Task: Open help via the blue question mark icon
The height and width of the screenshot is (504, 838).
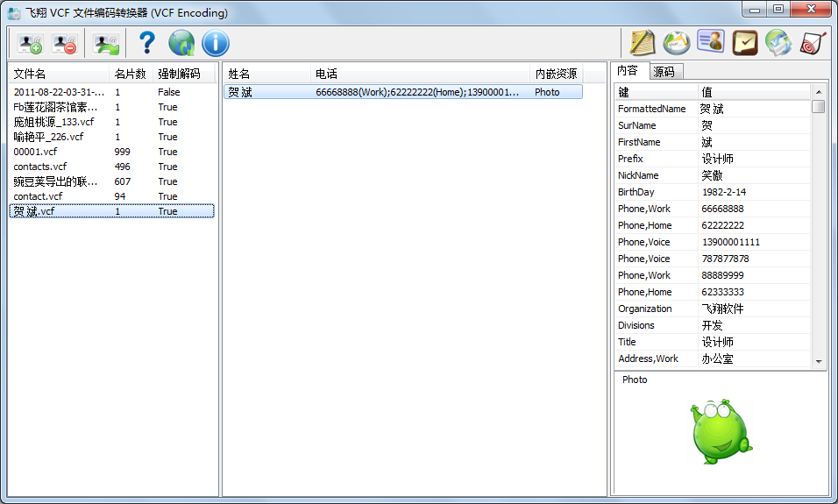Action: click(147, 43)
